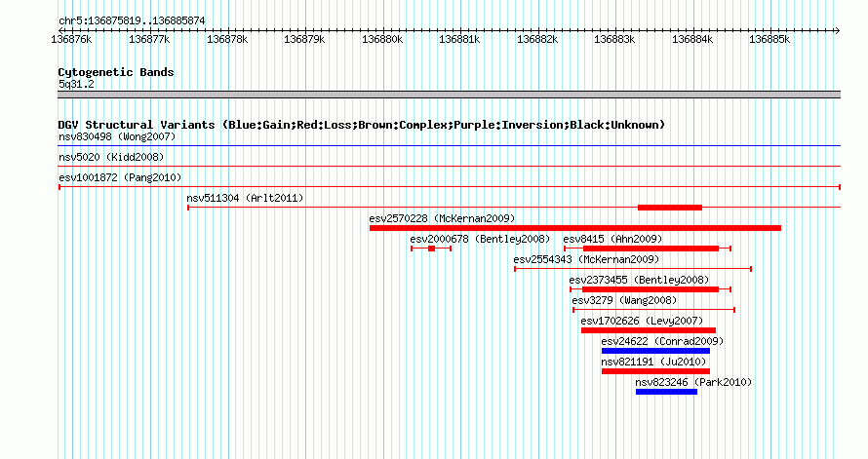Select red bar under nsv821191
The image size is (868, 459).
(655, 371)
